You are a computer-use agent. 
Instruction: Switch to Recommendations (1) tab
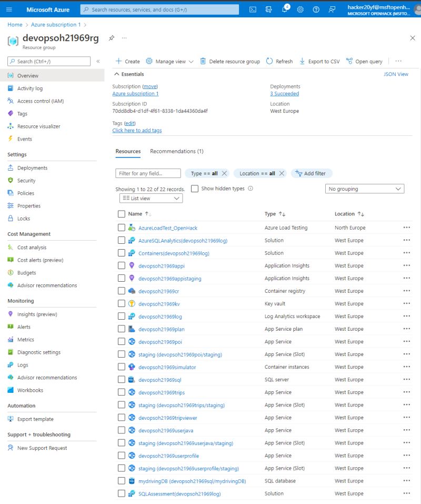tap(177, 151)
